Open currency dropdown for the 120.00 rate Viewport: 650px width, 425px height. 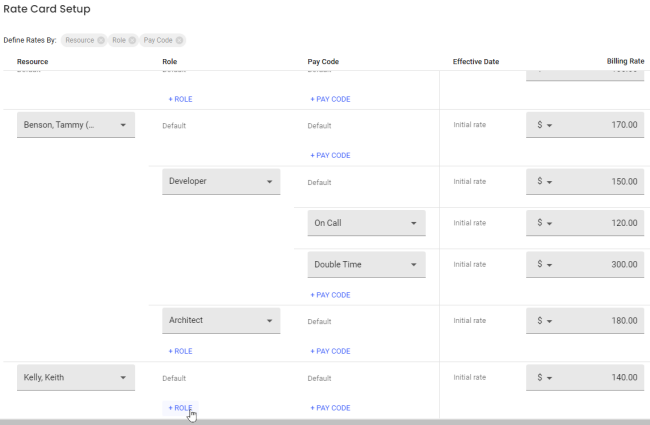(545, 223)
